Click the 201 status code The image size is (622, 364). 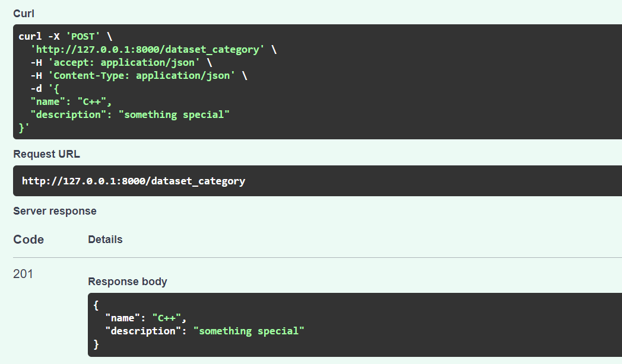click(23, 274)
